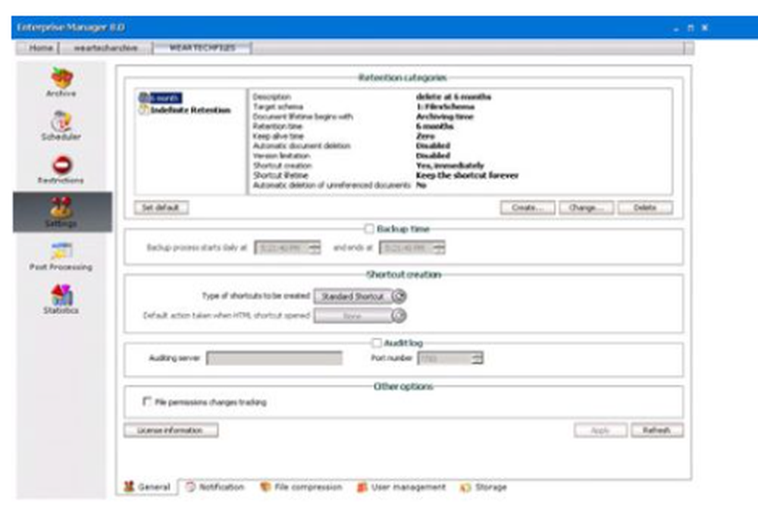Open the Archive section in sidebar

point(61,83)
